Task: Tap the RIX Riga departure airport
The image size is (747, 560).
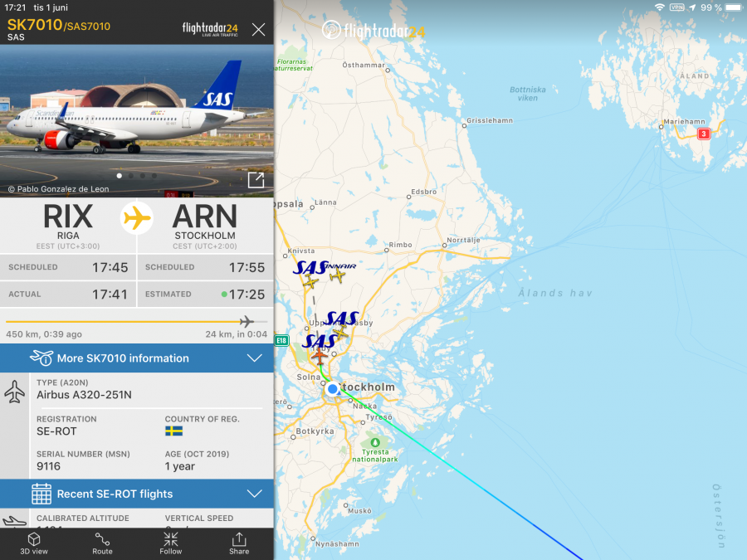Action: point(68,226)
